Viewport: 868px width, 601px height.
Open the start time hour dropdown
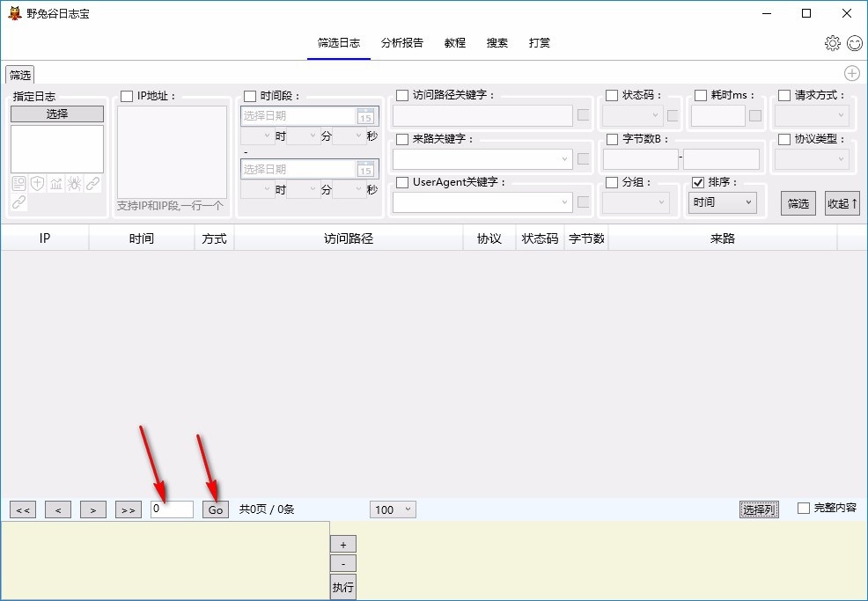pos(257,136)
